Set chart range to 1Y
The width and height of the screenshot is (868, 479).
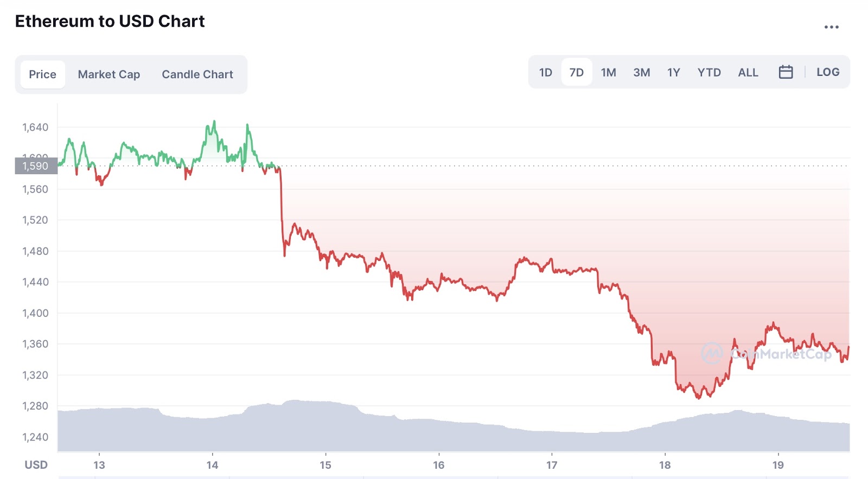[673, 72]
